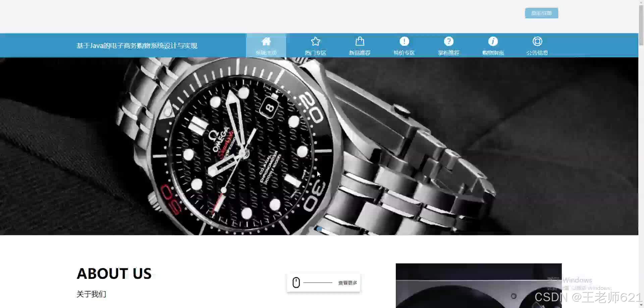Click the 查看更多 link

coord(347,283)
